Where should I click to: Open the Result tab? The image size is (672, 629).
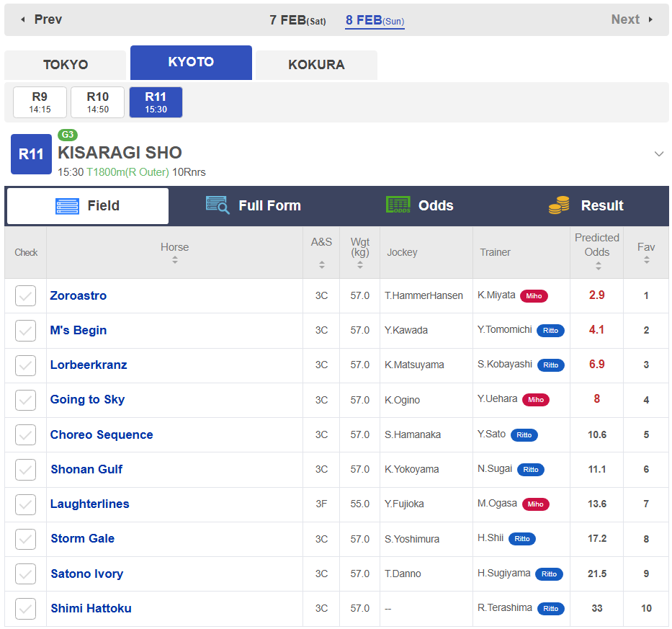(x=586, y=206)
